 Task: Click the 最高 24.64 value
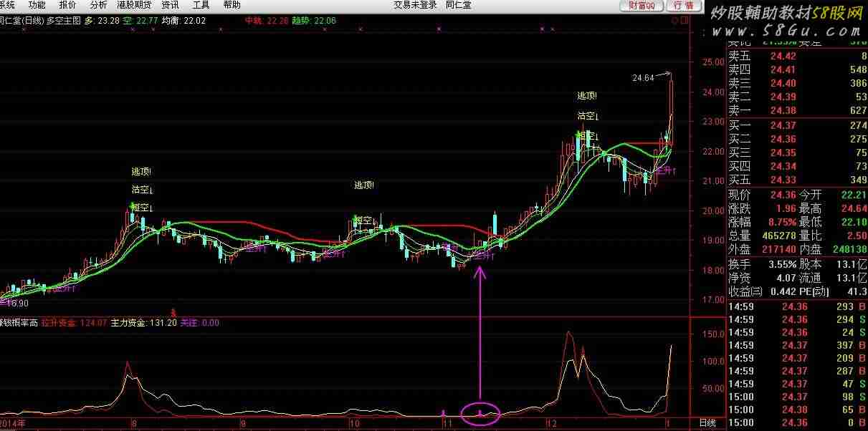click(x=853, y=208)
